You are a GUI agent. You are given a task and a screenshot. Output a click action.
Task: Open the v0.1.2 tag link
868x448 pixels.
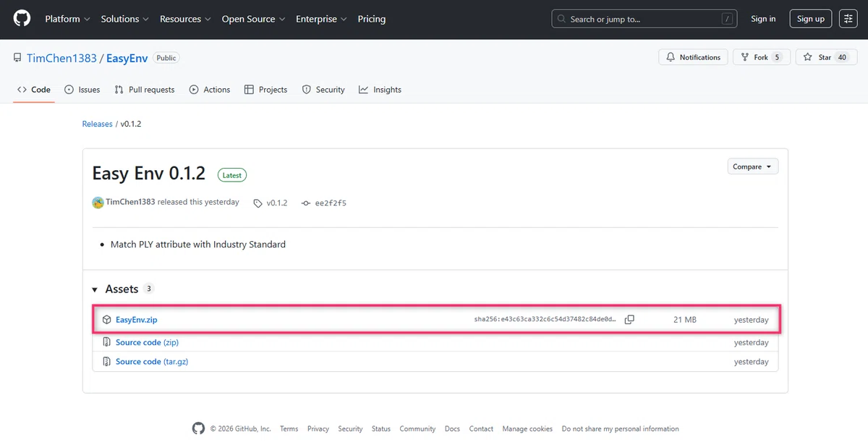click(x=271, y=203)
